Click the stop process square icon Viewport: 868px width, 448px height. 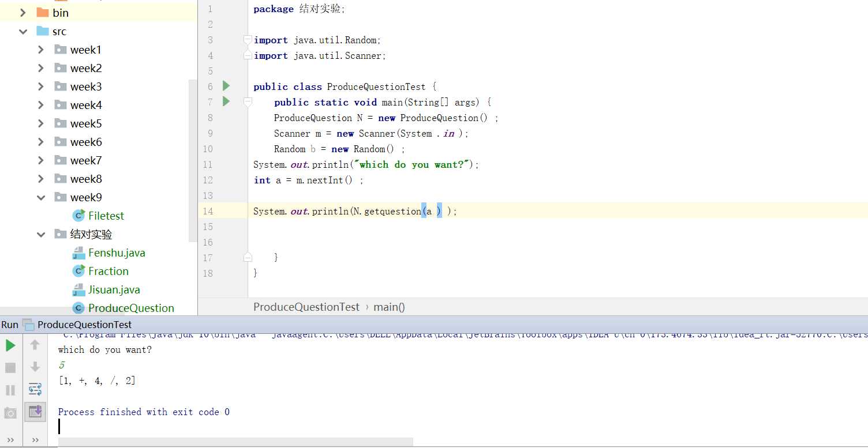click(x=10, y=367)
